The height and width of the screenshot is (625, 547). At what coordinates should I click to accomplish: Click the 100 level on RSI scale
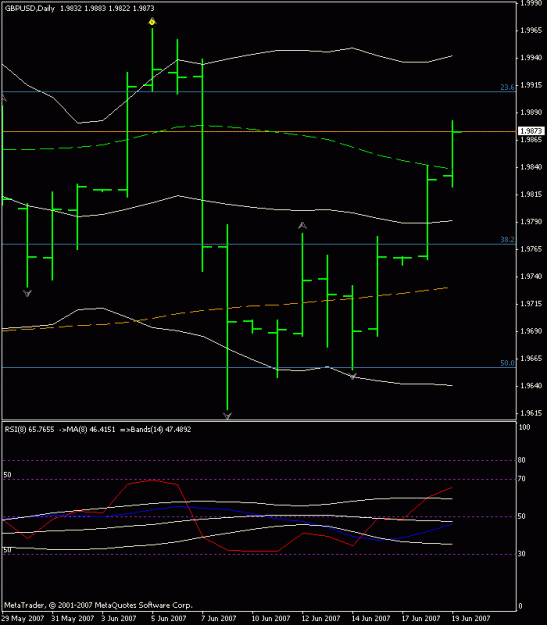(525, 427)
